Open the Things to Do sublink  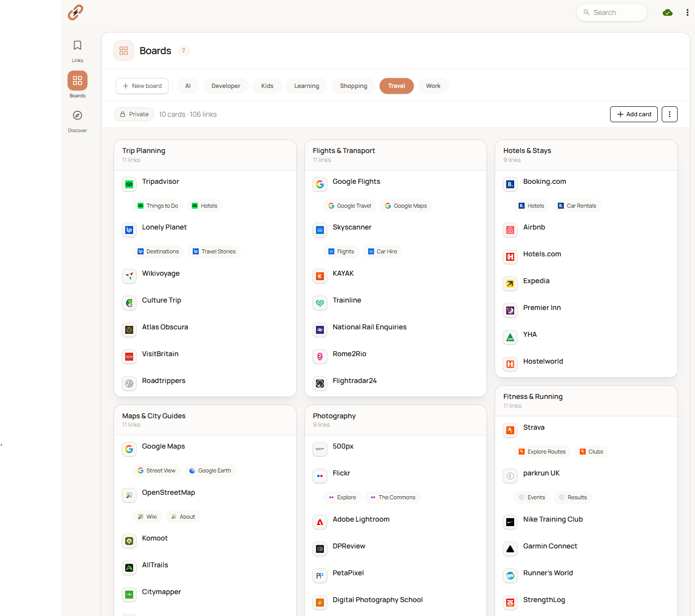(158, 206)
